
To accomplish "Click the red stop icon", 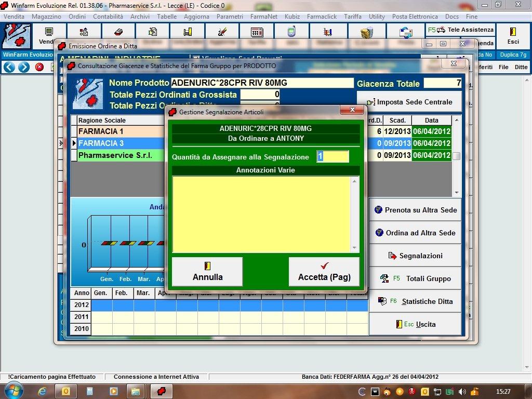I will tap(39, 67).
